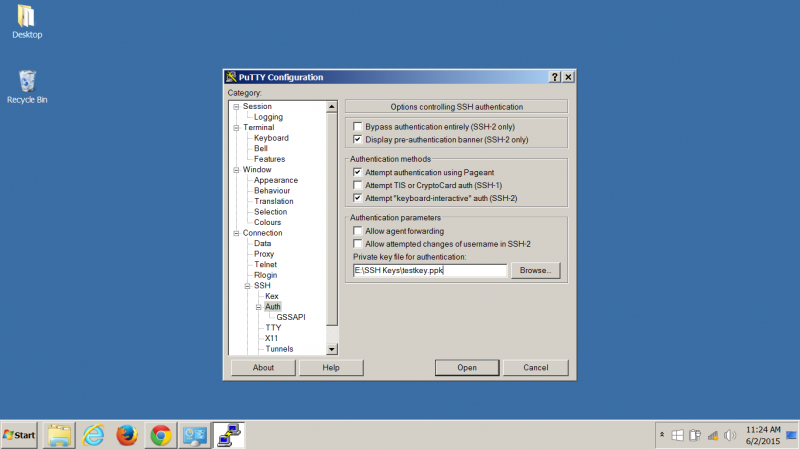The height and width of the screenshot is (450, 800).
Task: Select PuTTY taskbar button
Action: 229,435
